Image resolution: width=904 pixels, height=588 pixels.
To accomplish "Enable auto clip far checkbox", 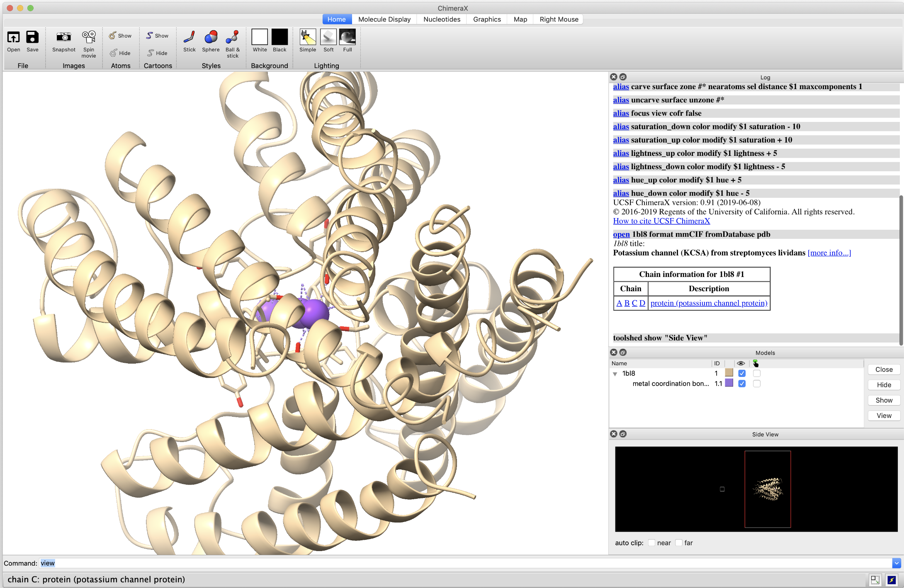I will coord(679,543).
